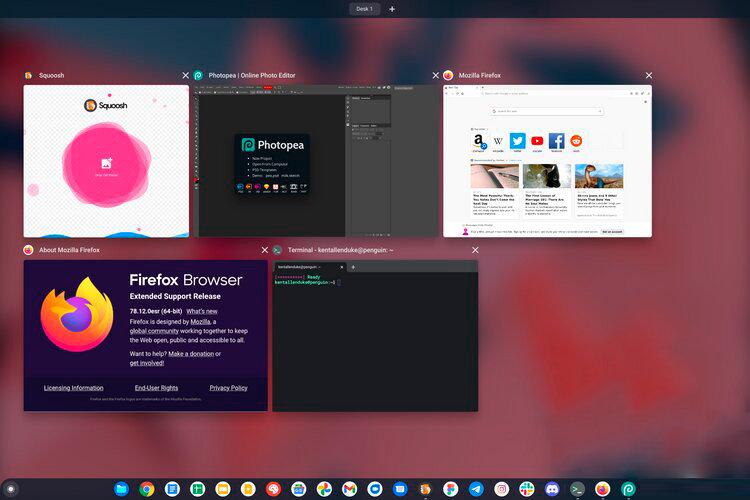The image size is (750, 500).
Task: Open Discord from the shelf
Action: (x=552, y=489)
